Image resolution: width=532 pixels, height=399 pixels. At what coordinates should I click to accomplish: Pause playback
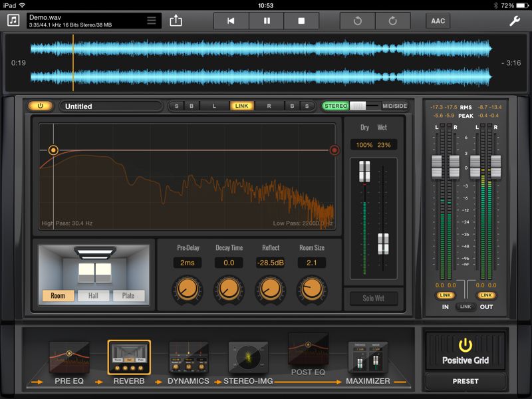coord(267,21)
